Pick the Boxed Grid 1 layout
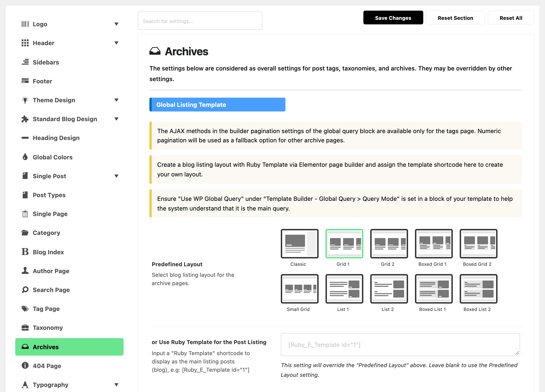 [x=434, y=243]
